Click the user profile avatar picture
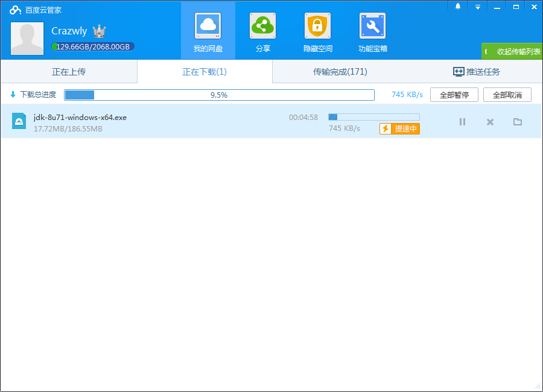543x392 pixels. [x=27, y=39]
